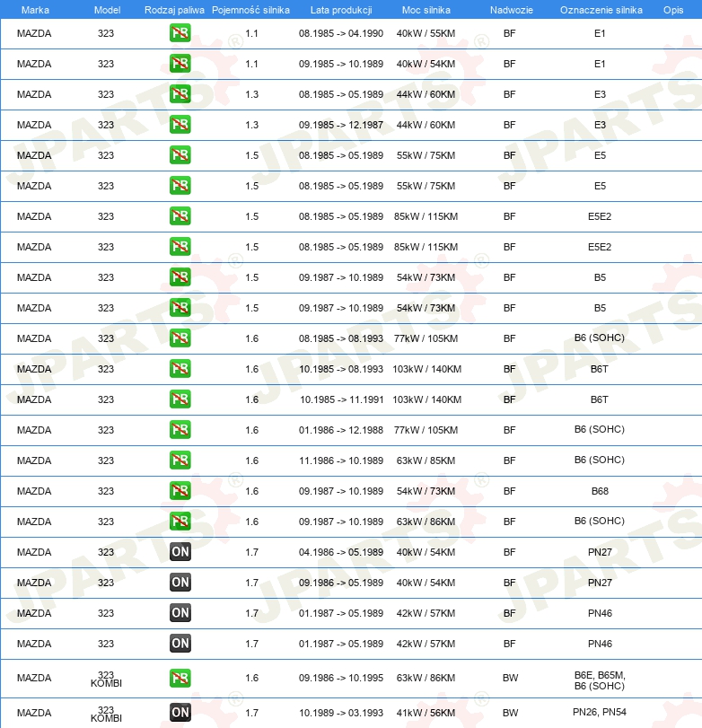
Task: Click the petrol fuel icon in the 08.1985 -> 04.1990 row
Action: (180, 33)
